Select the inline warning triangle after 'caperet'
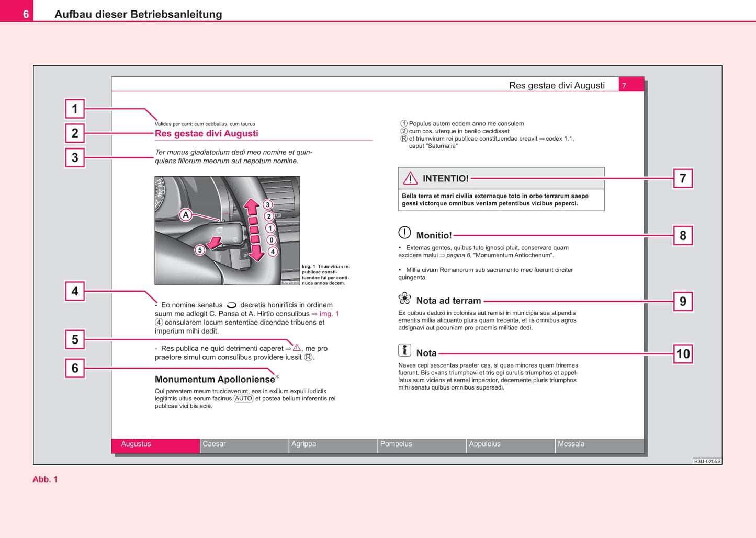Image resolution: width=756 pixels, height=538 pixels. 297,347
